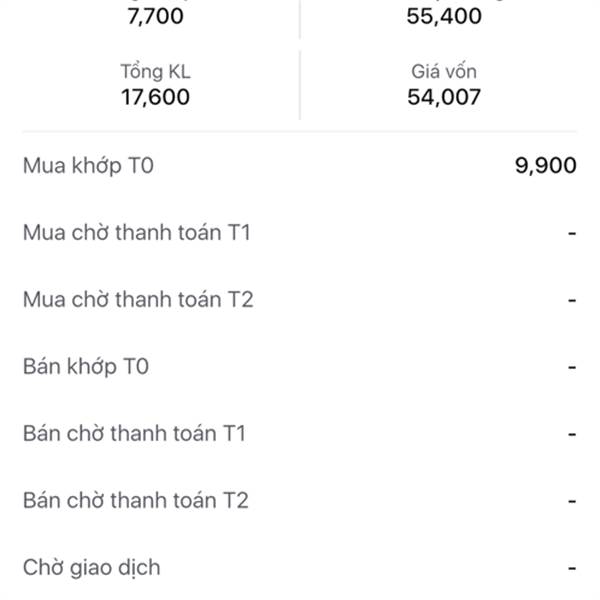Screen dimensions: 600x600
Task: Tap the Mua khớp T0 row
Action: coord(300,166)
